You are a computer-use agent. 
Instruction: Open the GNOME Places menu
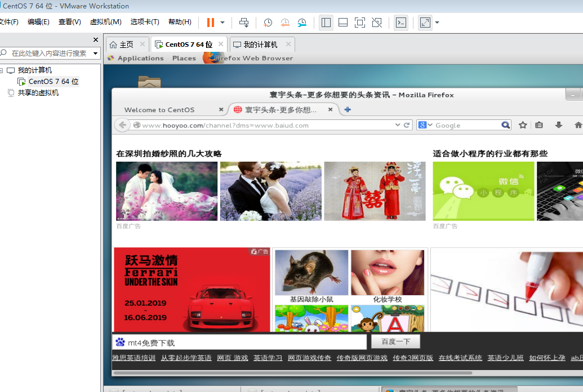184,58
